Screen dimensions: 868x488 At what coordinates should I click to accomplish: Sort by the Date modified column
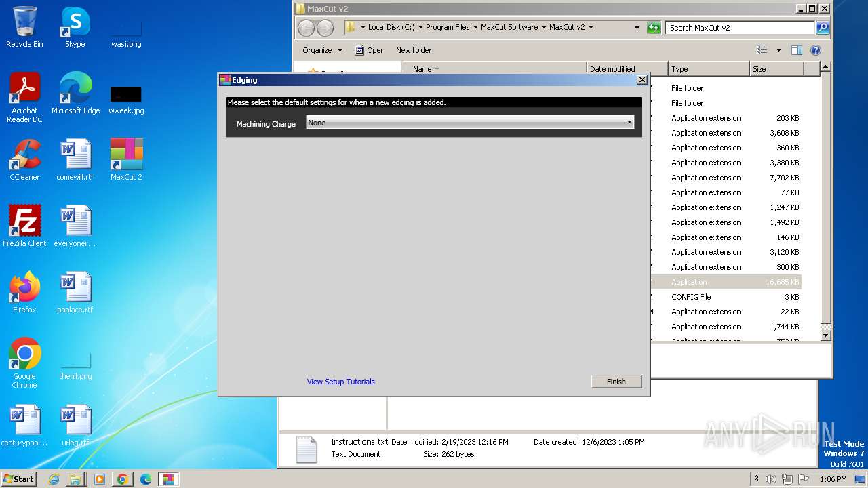pos(627,69)
